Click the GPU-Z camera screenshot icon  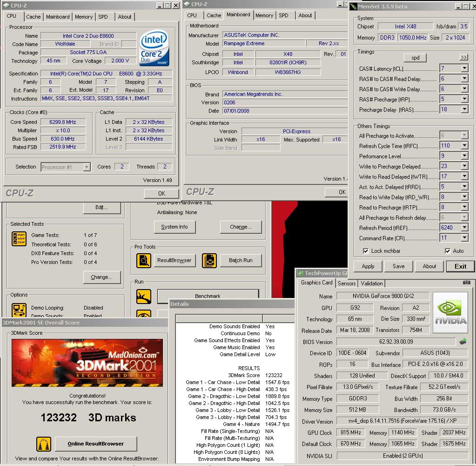(466, 283)
